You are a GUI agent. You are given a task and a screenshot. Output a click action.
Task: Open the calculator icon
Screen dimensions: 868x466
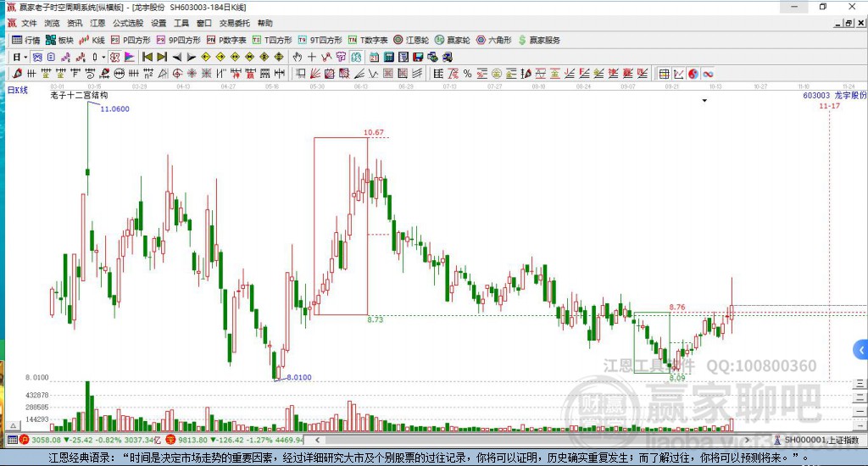[389, 57]
